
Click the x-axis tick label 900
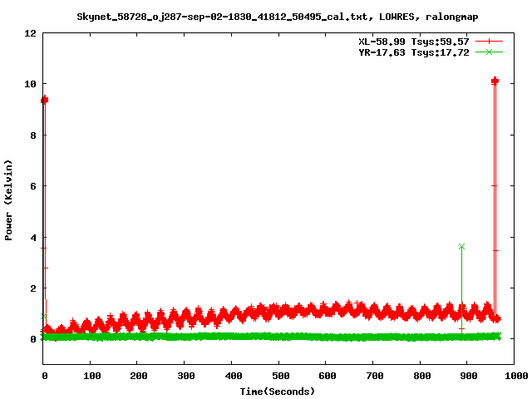(469, 376)
